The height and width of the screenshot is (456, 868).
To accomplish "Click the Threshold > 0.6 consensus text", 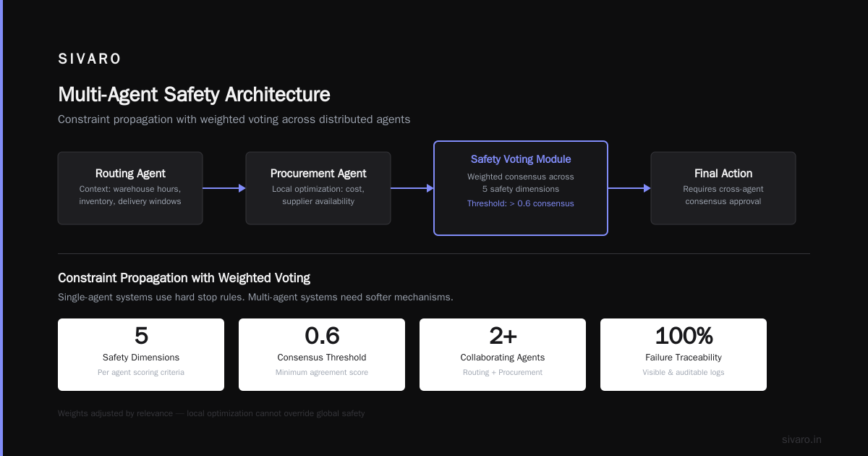I will point(521,203).
